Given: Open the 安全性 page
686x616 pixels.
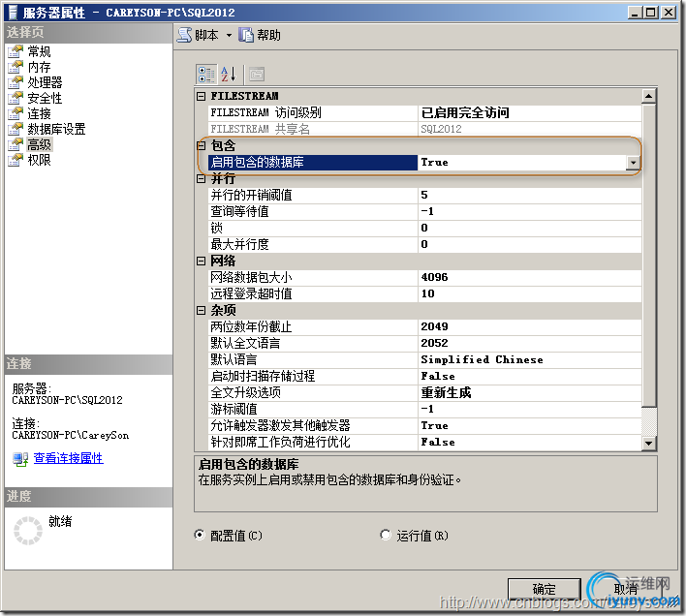Looking at the screenshot, I should pos(45,98).
